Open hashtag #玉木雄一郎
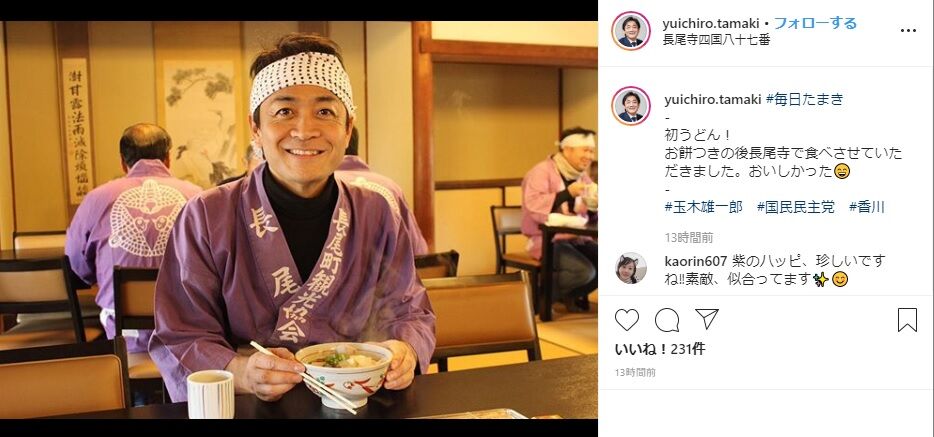The image size is (934, 437). click(703, 207)
